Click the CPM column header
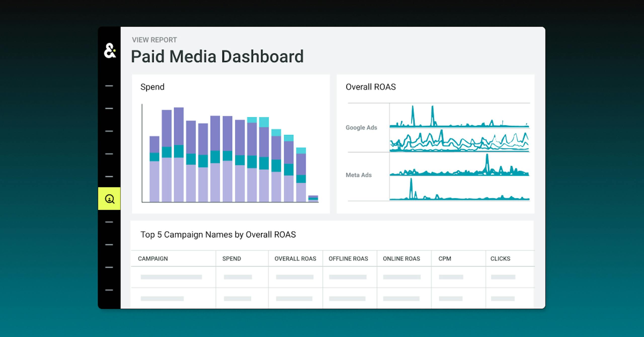The image size is (644, 337). [x=445, y=259]
